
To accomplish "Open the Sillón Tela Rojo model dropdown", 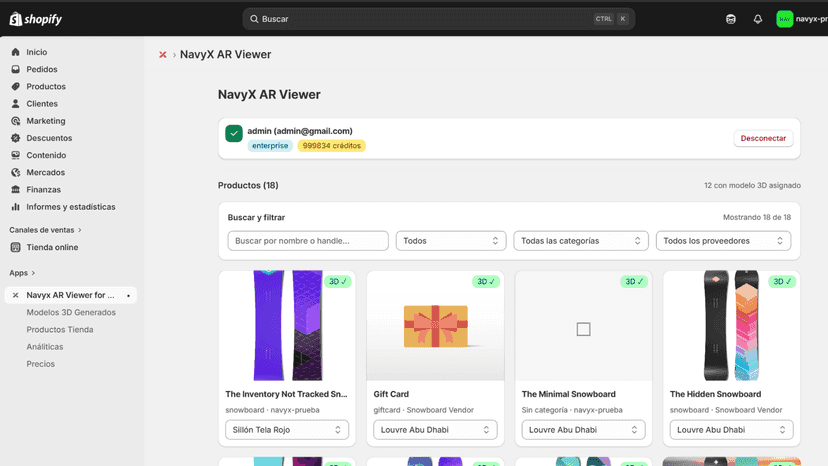I will click(287, 430).
